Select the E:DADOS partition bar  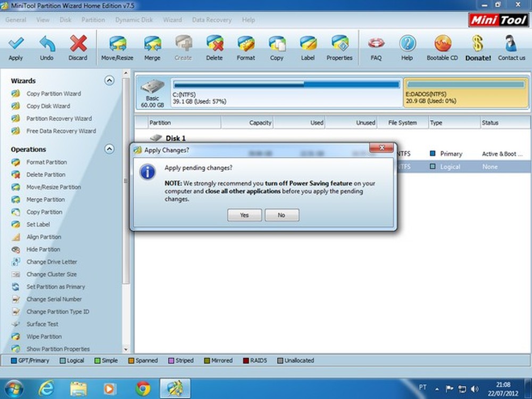pyautogui.click(x=465, y=92)
